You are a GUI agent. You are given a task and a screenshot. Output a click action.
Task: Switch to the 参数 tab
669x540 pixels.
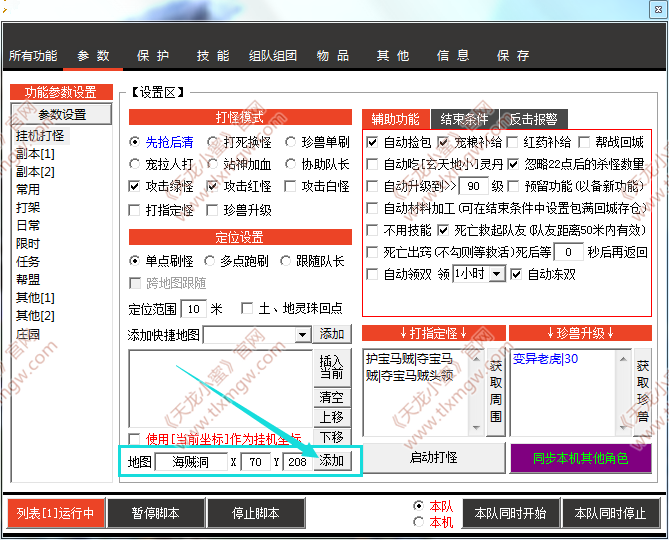pyautogui.click(x=93, y=55)
